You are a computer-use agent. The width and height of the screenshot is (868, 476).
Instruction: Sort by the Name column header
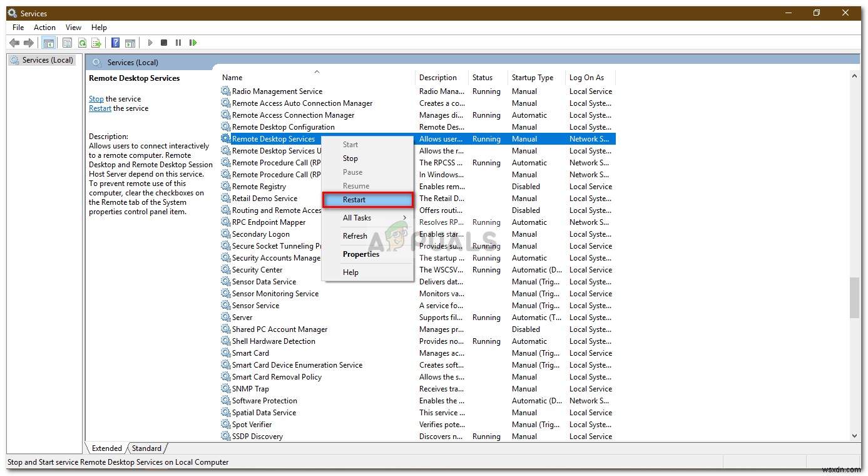(317, 78)
